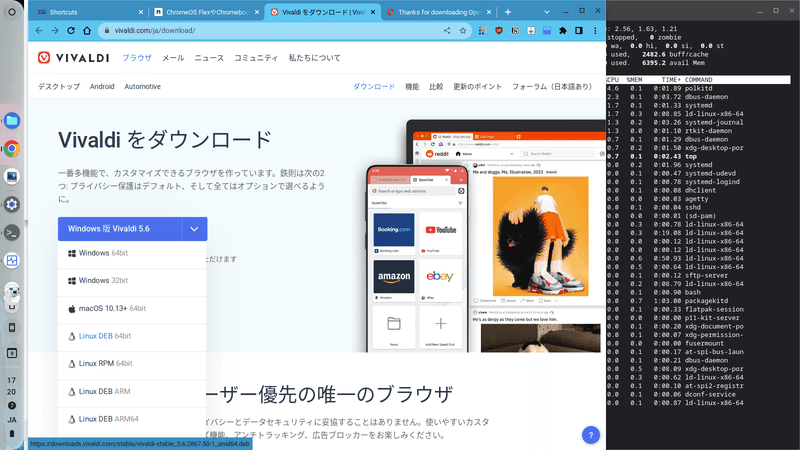Bookmark this page with the star icon

coord(463,31)
